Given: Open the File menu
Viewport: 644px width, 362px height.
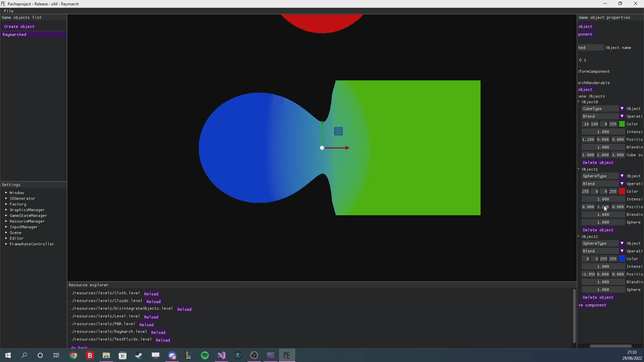Looking at the screenshot, I should pos(9,11).
